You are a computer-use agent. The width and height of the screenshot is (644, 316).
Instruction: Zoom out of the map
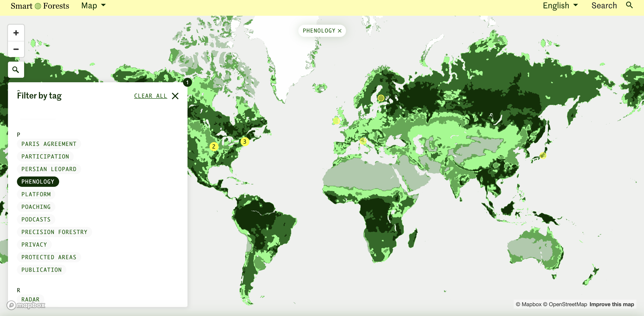[x=16, y=49]
